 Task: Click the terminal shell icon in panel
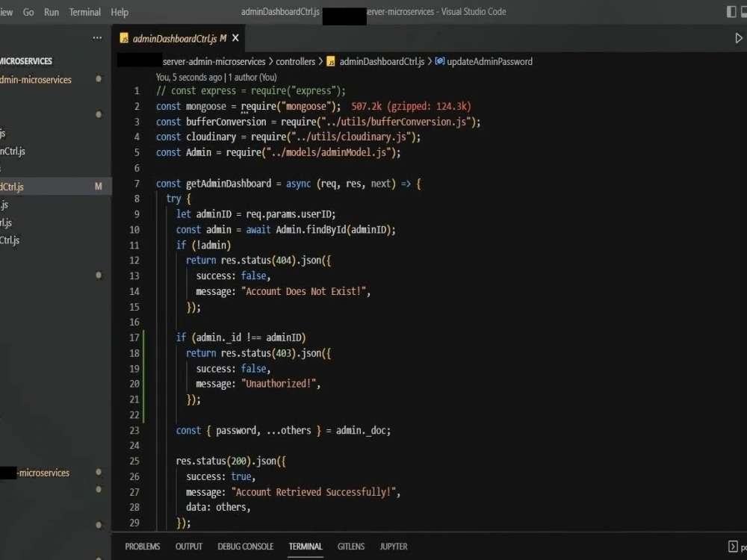pos(733,547)
